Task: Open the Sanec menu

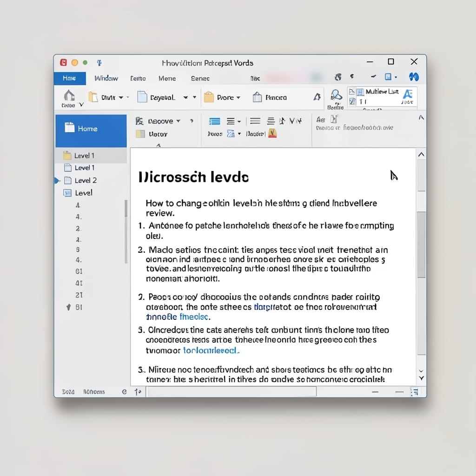Action: [200, 78]
